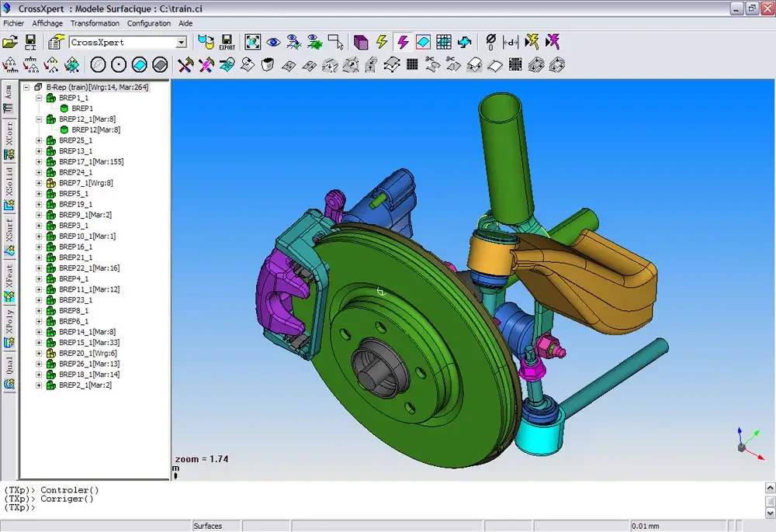Click the yellow bolt with arrow icon
This screenshot has width=776, height=532.
[x=532, y=42]
